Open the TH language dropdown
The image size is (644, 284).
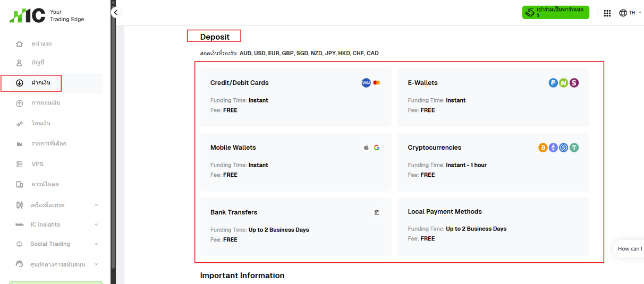pyautogui.click(x=634, y=13)
